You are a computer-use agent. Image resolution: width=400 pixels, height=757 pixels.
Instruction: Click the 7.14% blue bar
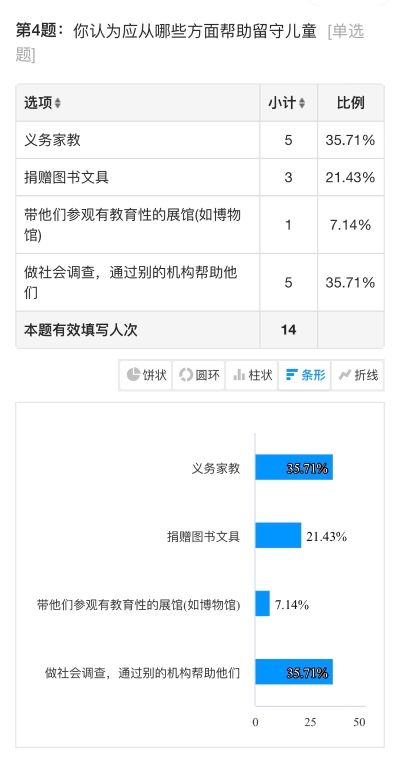[262, 603]
